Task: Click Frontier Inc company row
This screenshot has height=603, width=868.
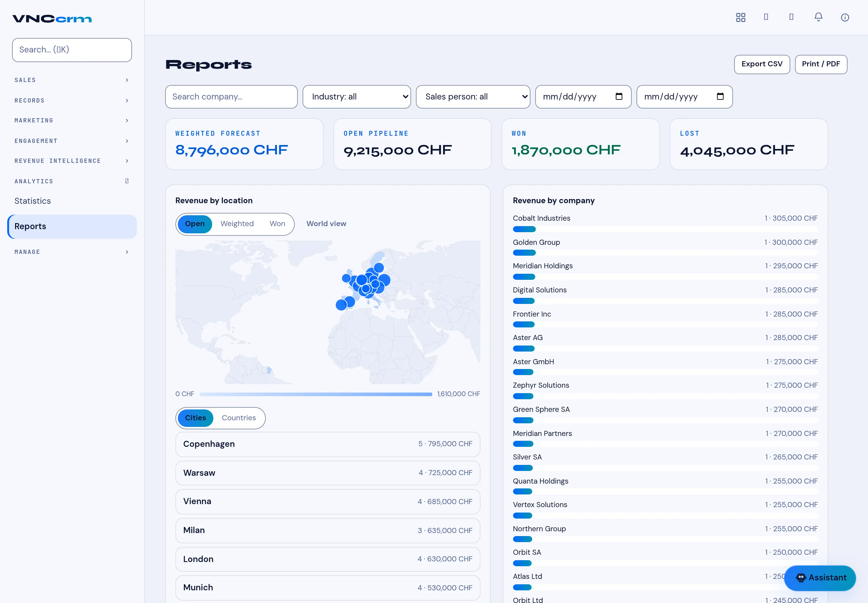Action: 665,318
